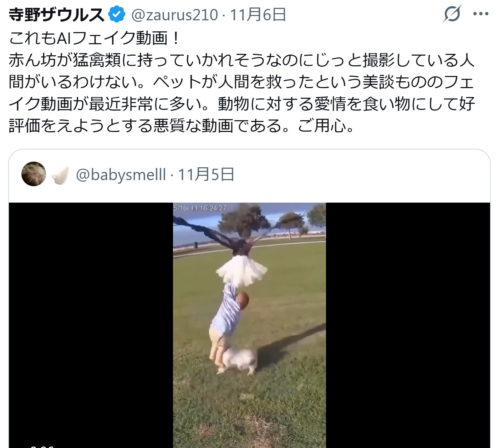
Task: Click the white wing emoji display name
Action: (x=61, y=175)
